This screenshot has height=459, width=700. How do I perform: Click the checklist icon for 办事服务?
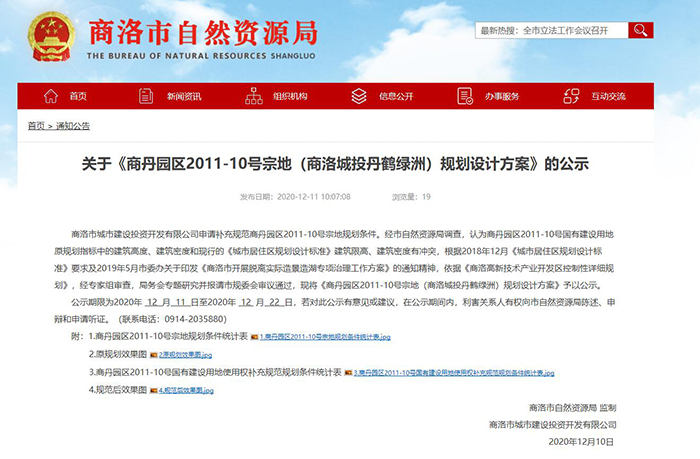pos(465,96)
